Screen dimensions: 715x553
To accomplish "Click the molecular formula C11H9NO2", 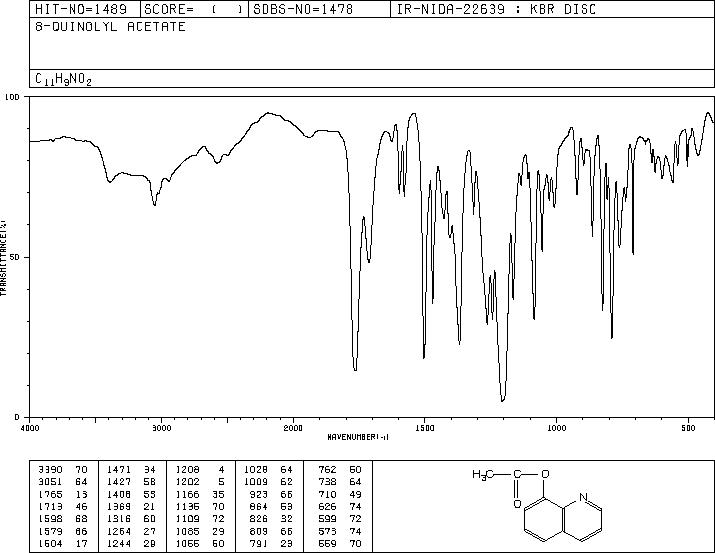I will (63, 79).
